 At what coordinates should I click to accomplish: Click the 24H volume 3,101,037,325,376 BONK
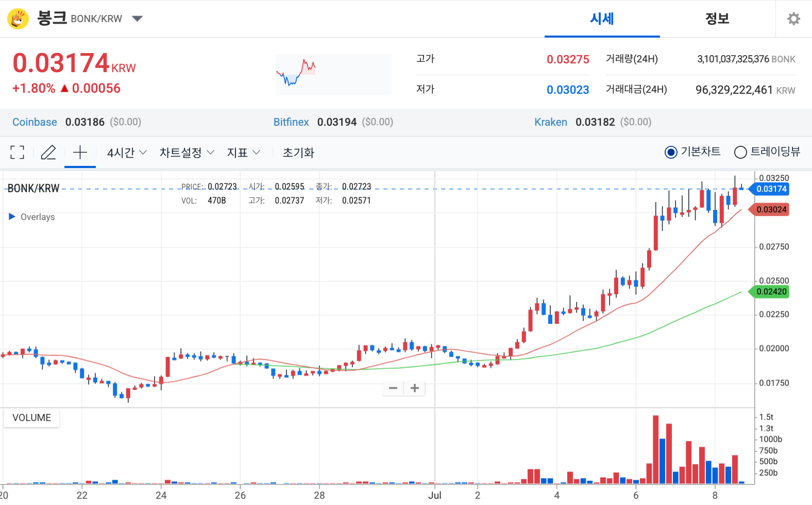pos(746,59)
